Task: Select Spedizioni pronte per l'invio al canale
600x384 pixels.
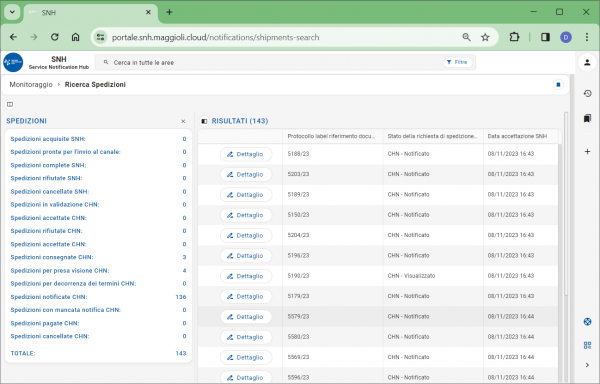Action: point(98,152)
